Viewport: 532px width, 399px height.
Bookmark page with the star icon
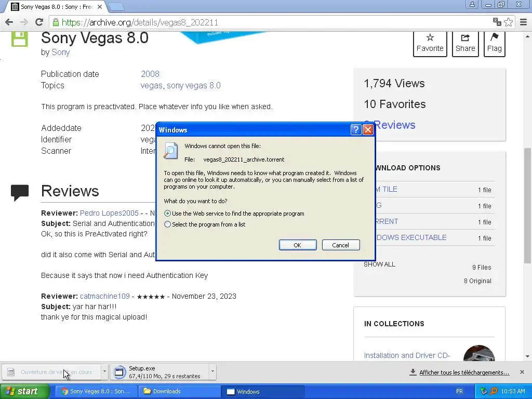click(x=508, y=22)
